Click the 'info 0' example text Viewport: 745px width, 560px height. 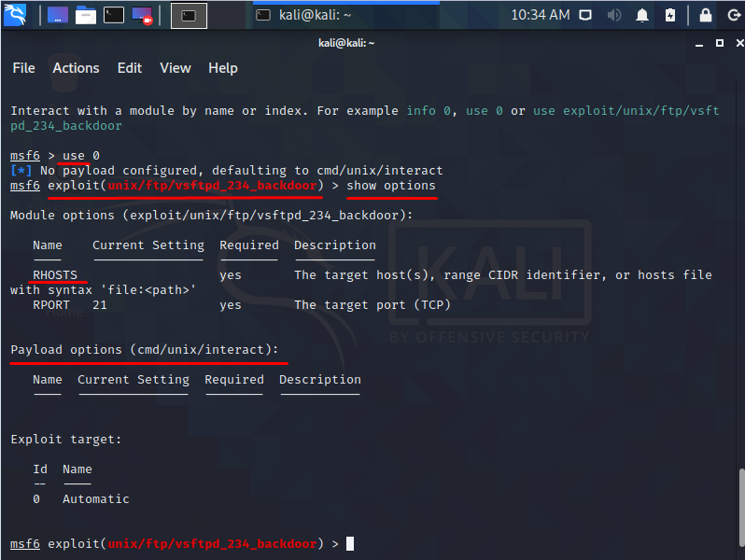click(429, 111)
